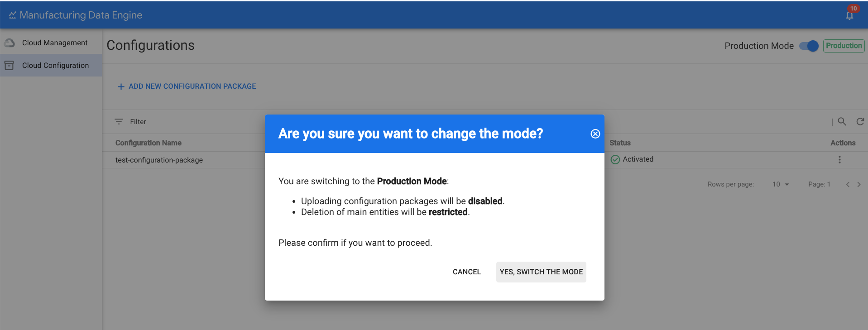This screenshot has height=330, width=868.
Task: Click Add New Configuration Package
Action: point(187,86)
